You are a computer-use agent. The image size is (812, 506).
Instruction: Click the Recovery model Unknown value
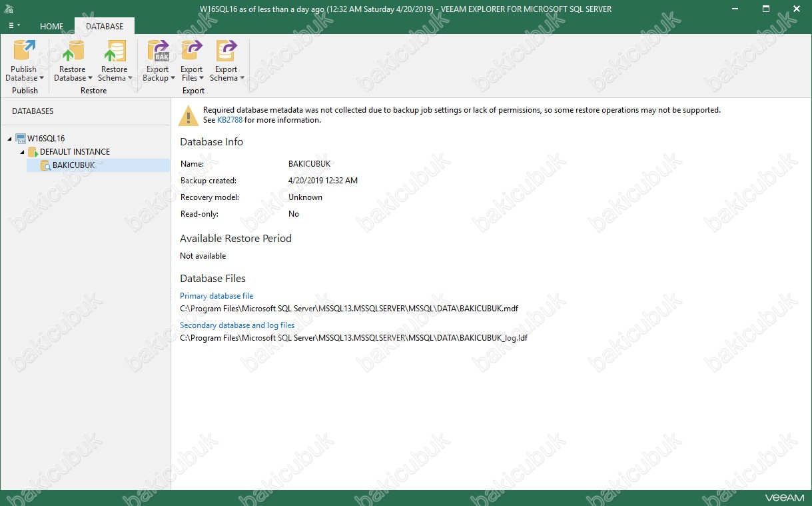[305, 197]
